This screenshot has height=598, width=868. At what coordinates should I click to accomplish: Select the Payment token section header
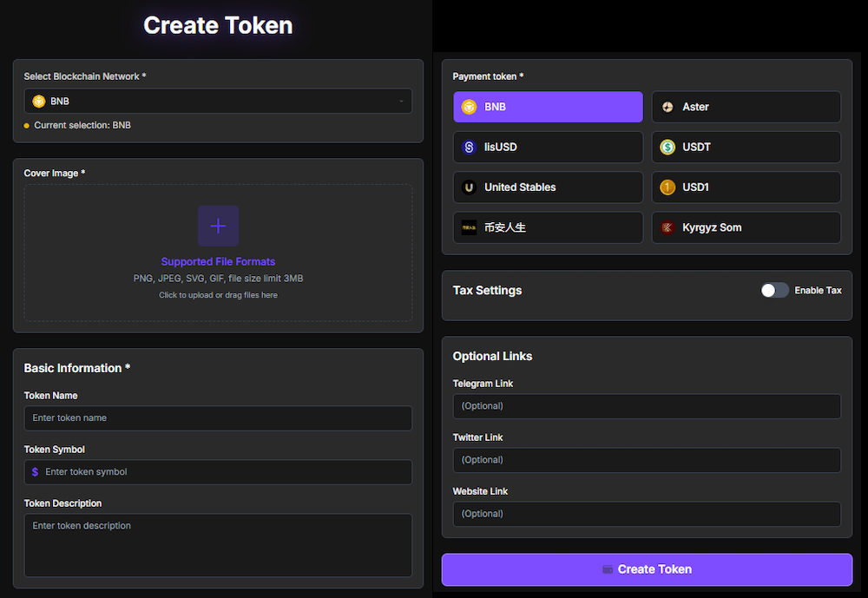(x=487, y=76)
